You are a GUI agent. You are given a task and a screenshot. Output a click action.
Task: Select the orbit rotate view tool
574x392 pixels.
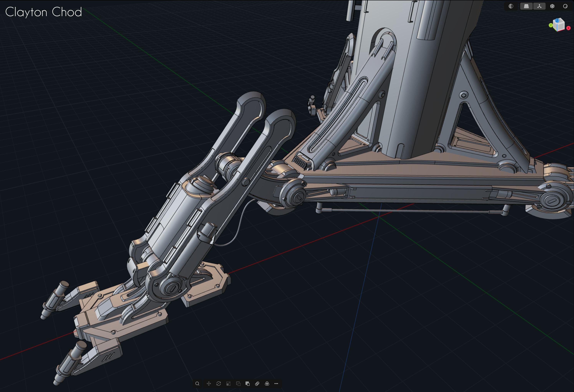(x=219, y=384)
